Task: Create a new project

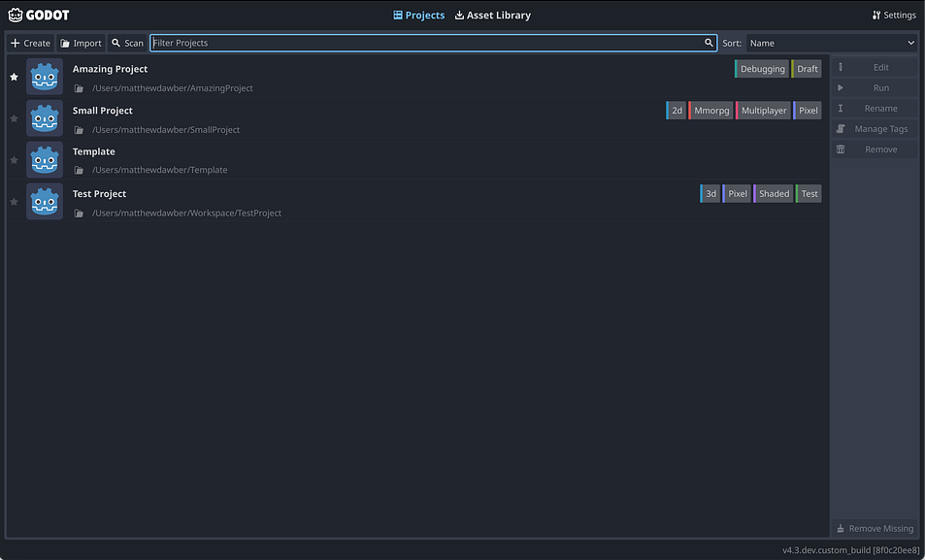Action: [31, 43]
